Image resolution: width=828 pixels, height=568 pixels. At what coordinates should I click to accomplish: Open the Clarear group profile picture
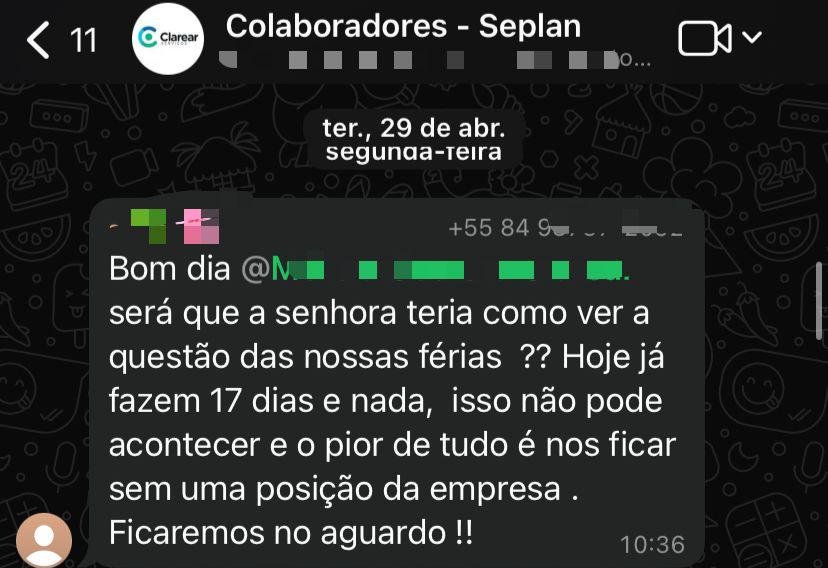168,39
